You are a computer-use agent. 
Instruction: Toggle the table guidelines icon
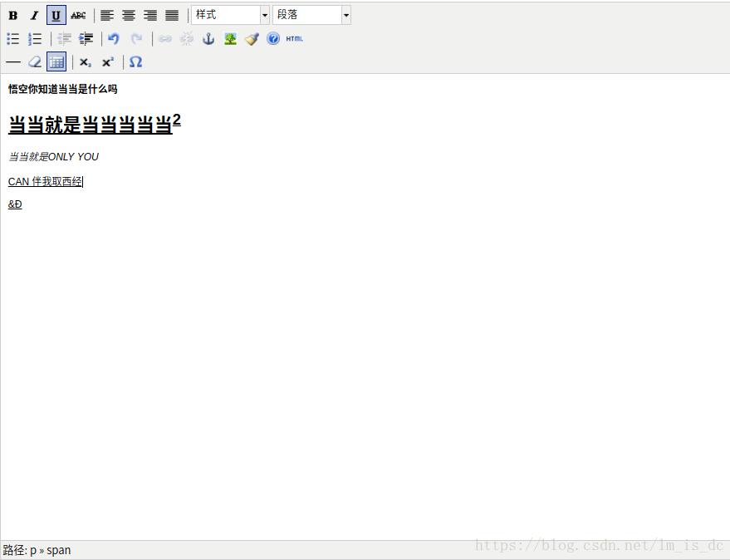point(56,62)
